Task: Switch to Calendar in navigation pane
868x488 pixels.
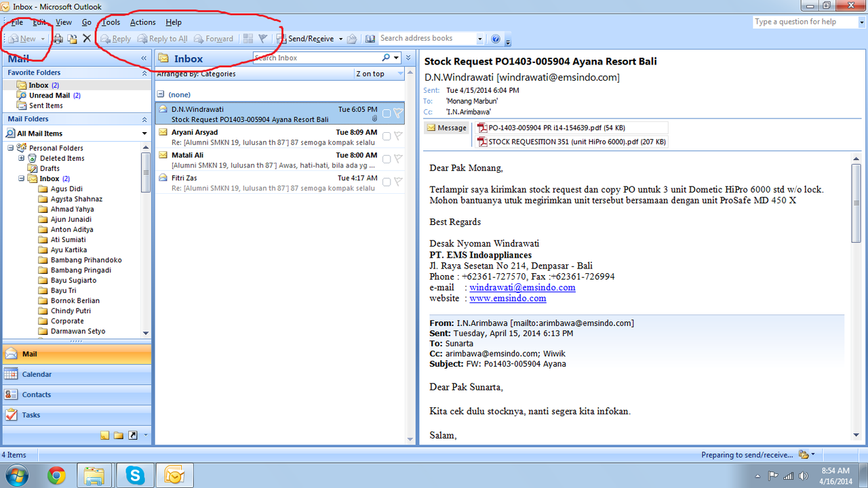Action: tap(37, 374)
